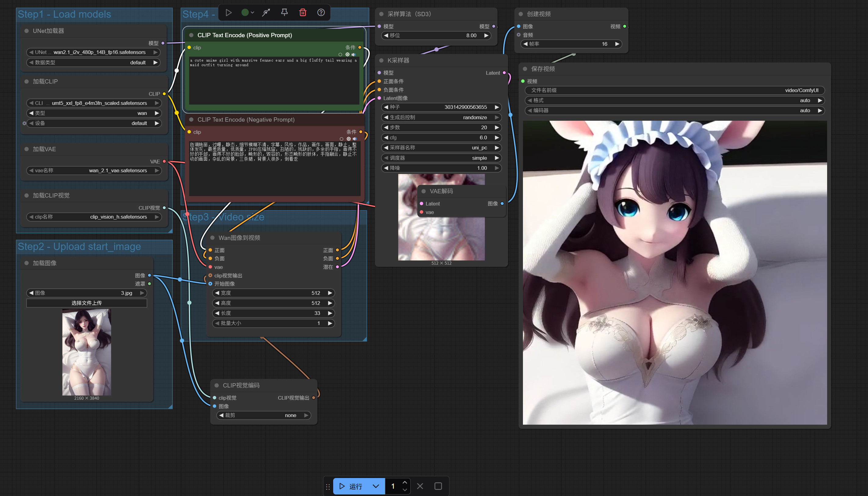Toggle collapse on the 加载VAE node dot
868x496 pixels.
click(27, 149)
